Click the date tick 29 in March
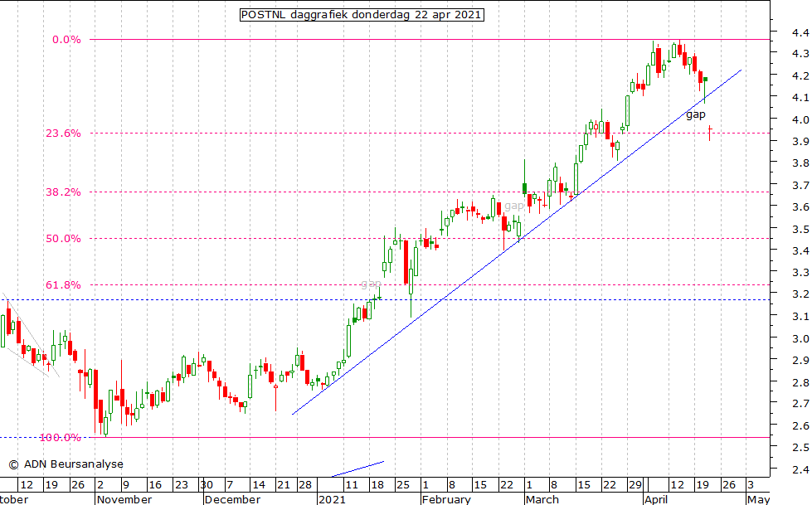Image resolution: width=812 pixels, height=505 pixels. 635,485
